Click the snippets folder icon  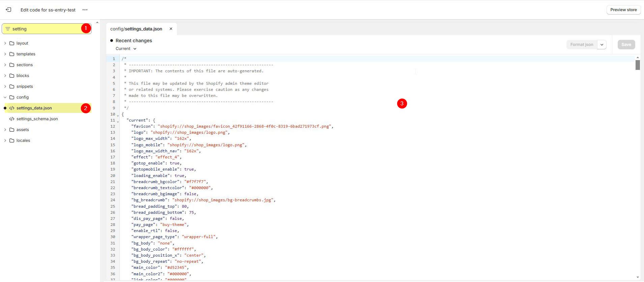pyautogui.click(x=12, y=86)
